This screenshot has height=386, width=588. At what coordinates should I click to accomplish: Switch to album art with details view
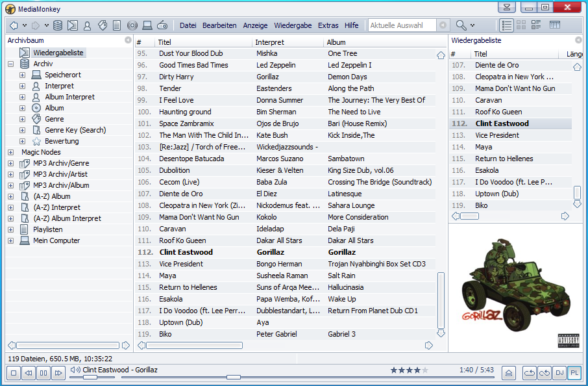pos(536,25)
